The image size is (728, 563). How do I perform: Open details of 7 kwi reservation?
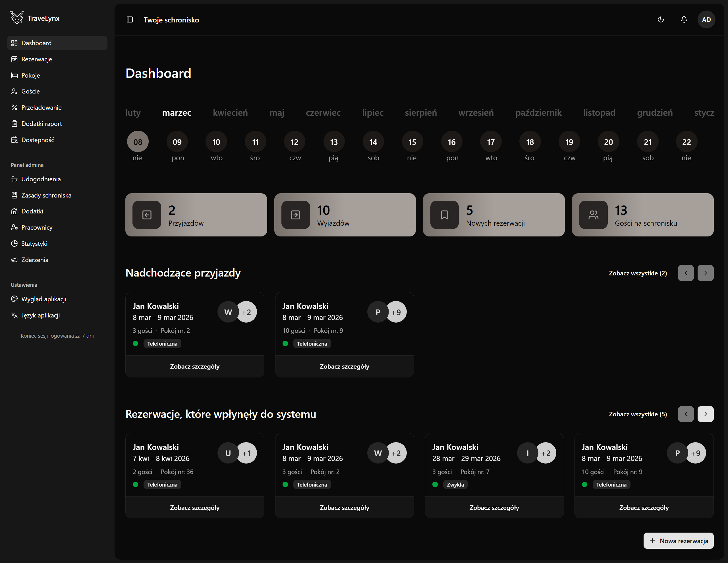point(195,507)
